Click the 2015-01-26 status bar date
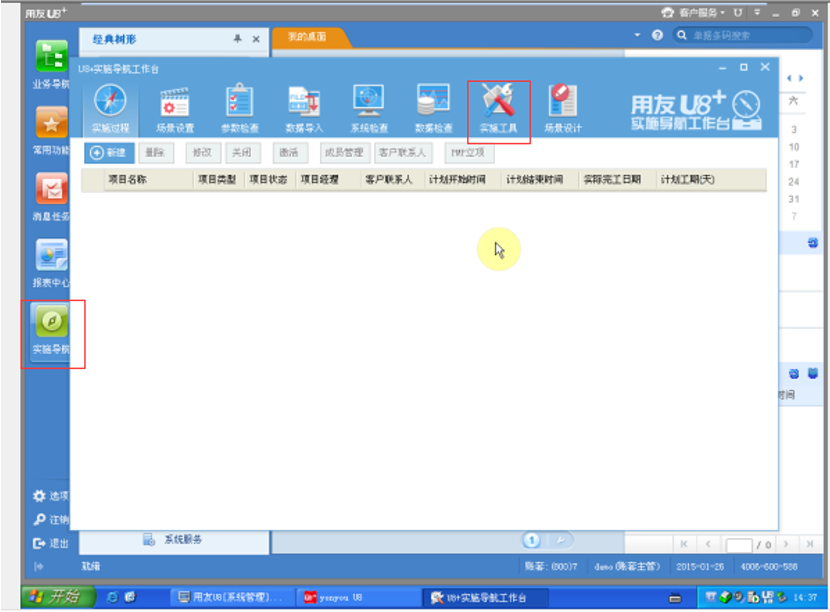The width and height of the screenshot is (830, 612). [700, 567]
